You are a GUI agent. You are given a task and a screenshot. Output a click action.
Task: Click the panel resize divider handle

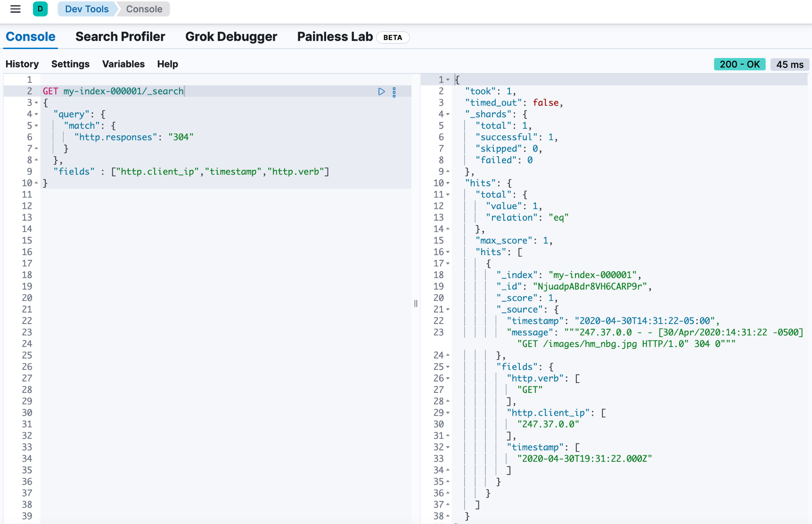(x=416, y=303)
